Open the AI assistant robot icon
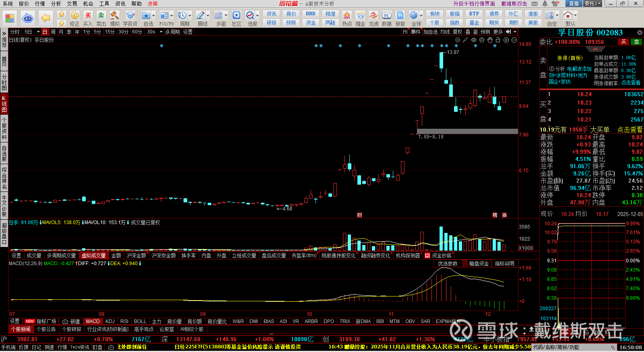Image resolution: width=644 pixels, height=352 pixels. (28, 18)
